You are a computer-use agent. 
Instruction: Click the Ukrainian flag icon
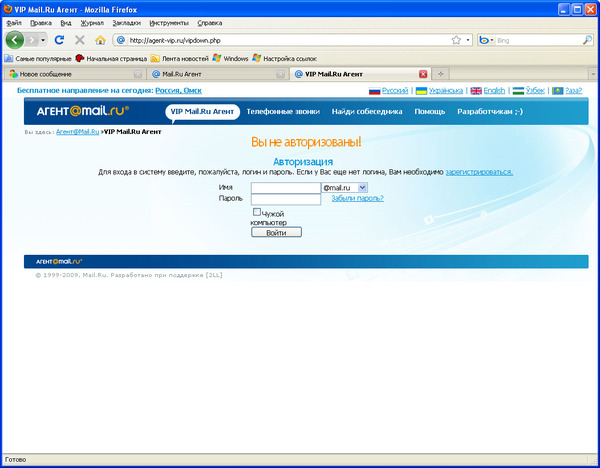click(421, 91)
